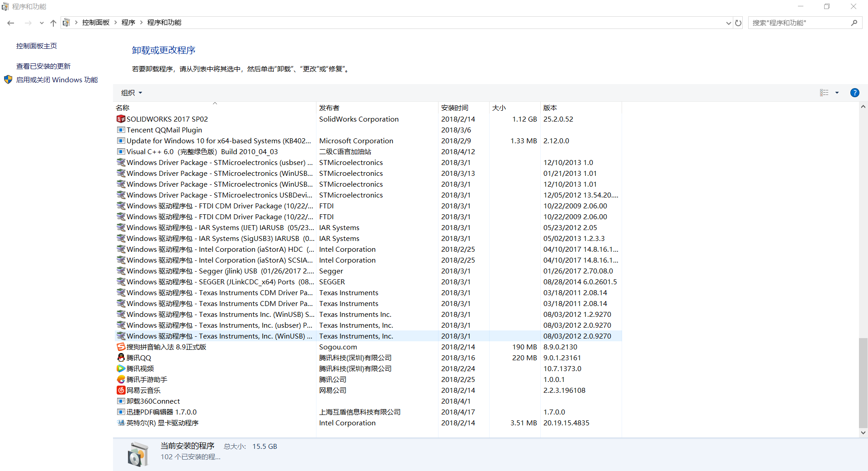Click the version cell 20.19.15.4835
Screen dimensions: 868x471
(566, 423)
